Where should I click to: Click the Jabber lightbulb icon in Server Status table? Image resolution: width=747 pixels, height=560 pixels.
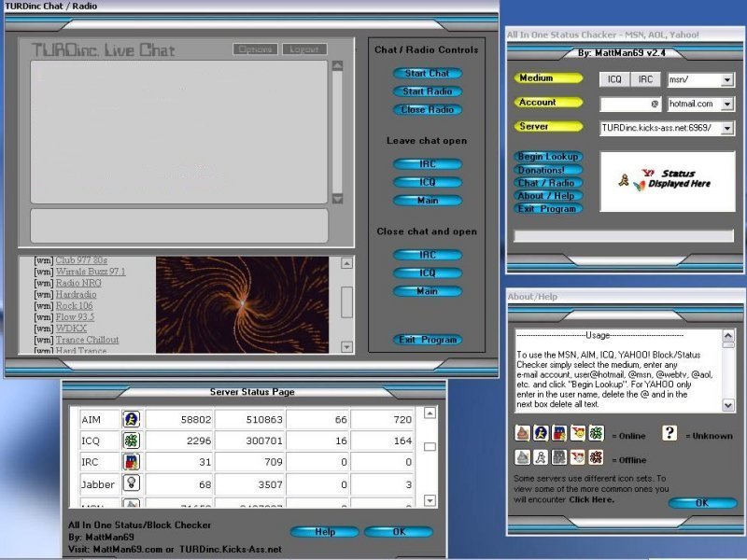(132, 483)
